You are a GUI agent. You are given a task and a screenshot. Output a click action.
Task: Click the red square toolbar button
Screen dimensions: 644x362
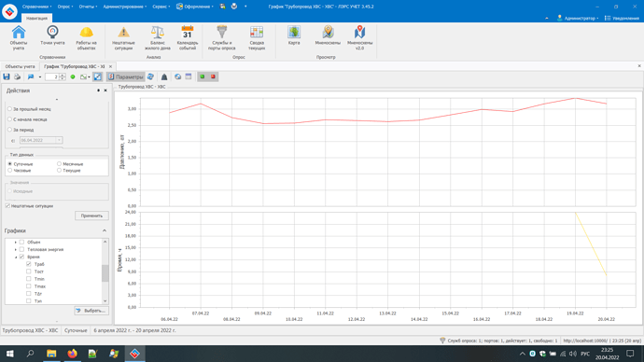click(213, 77)
